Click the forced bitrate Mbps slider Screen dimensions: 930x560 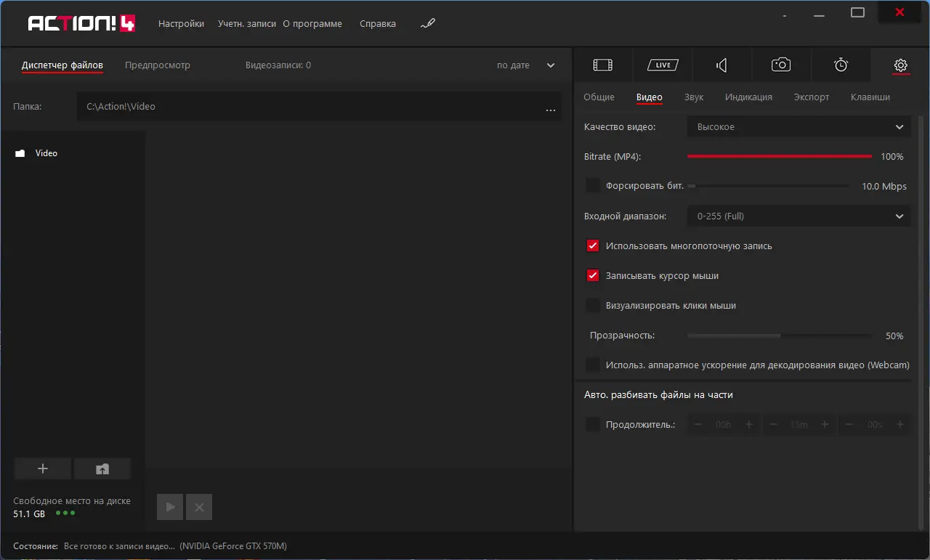click(769, 186)
